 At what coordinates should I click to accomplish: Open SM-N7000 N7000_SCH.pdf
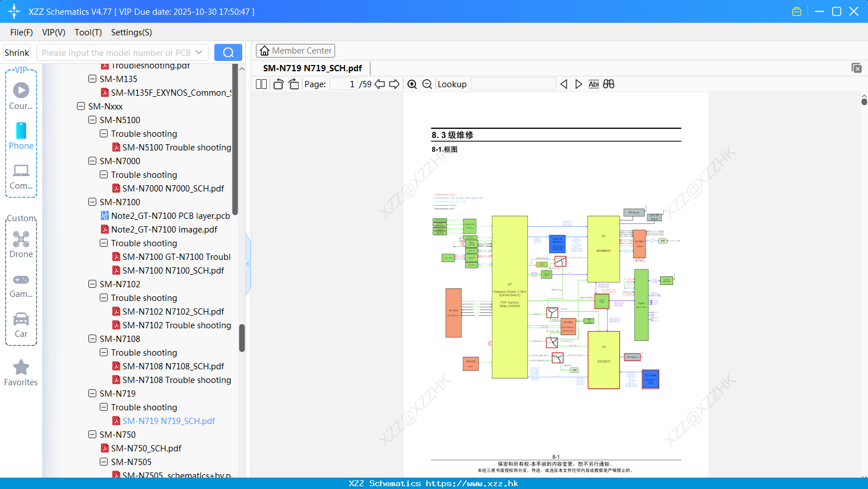173,188
